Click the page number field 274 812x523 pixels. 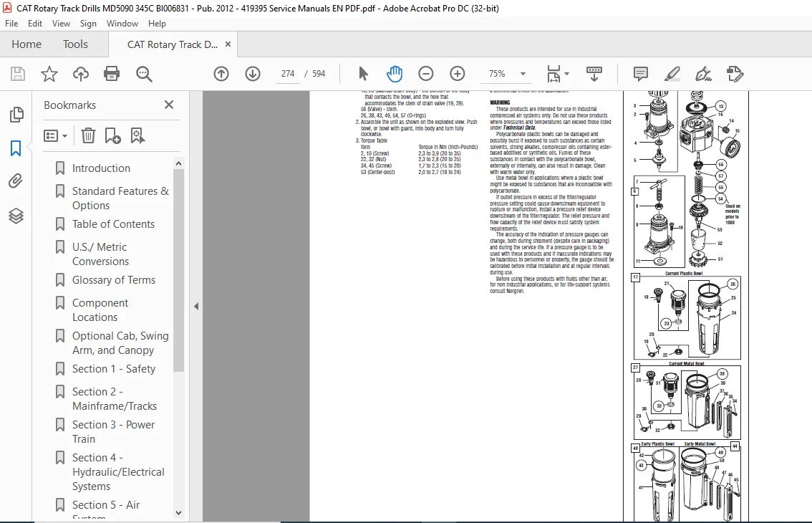[288, 74]
